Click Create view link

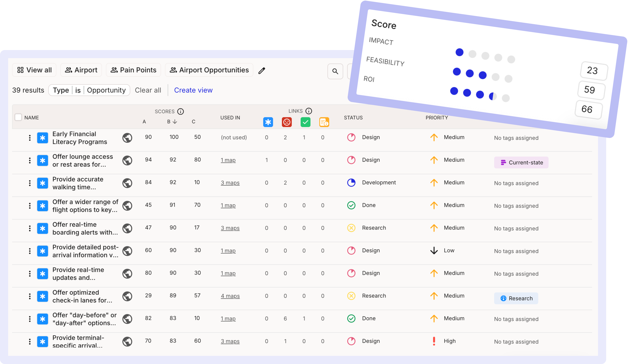(193, 90)
